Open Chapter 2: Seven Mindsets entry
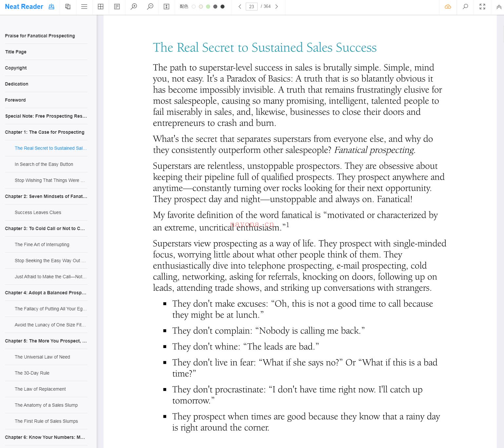This screenshot has height=448, width=504. point(46,196)
